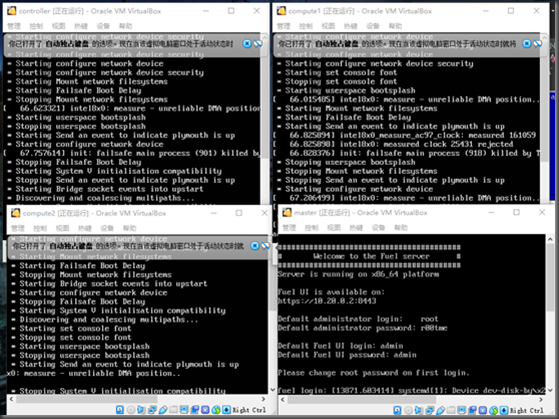Image resolution: width=559 pixels, height=419 pixels.
Task: Open hard disk indicator in compute2 status bar
Action: (120, 410)
